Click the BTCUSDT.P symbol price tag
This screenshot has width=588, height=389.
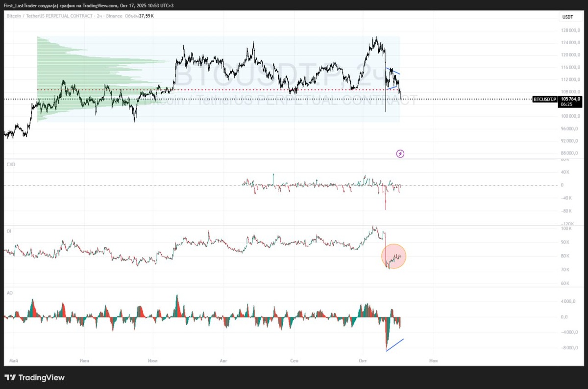point(545,99)
